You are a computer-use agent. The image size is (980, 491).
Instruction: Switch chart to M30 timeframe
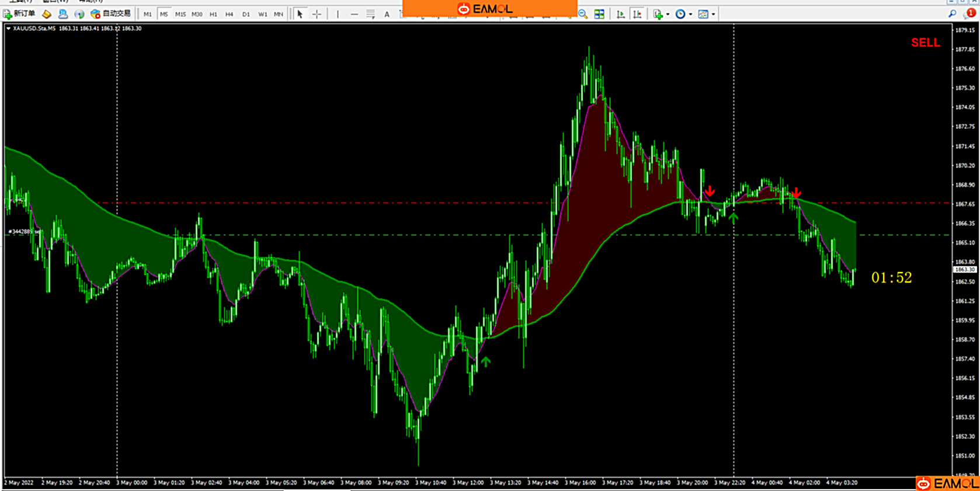197,14
